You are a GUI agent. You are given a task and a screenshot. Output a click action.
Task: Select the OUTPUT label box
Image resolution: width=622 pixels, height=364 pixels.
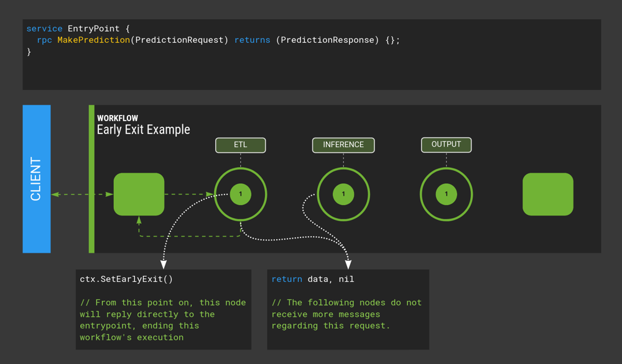click(446, 145)
